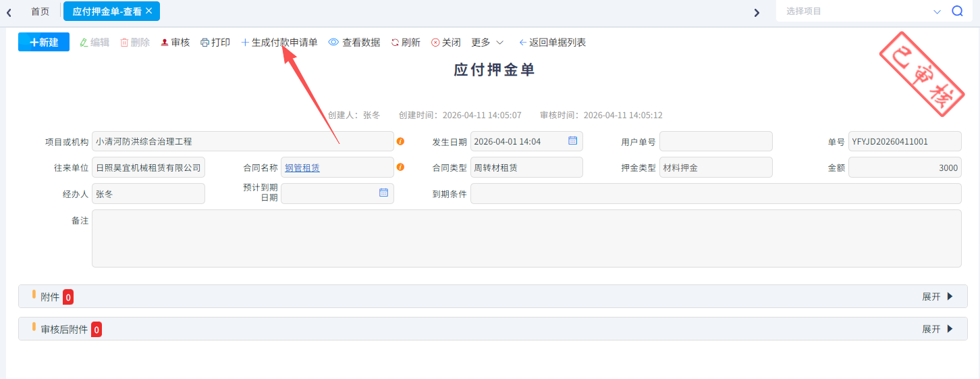Click the 编辑 pencil toolbar item
This screenshot has height=379, width=980.
[x=94, y=42]
